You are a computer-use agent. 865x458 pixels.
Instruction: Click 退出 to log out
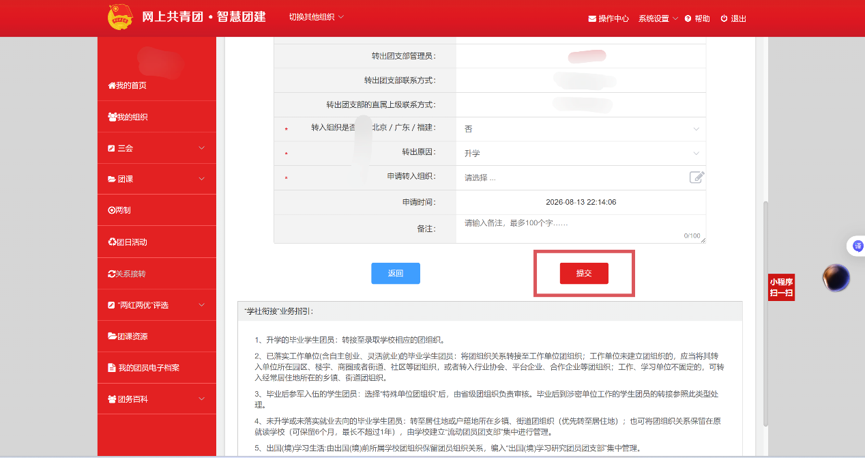733,19
